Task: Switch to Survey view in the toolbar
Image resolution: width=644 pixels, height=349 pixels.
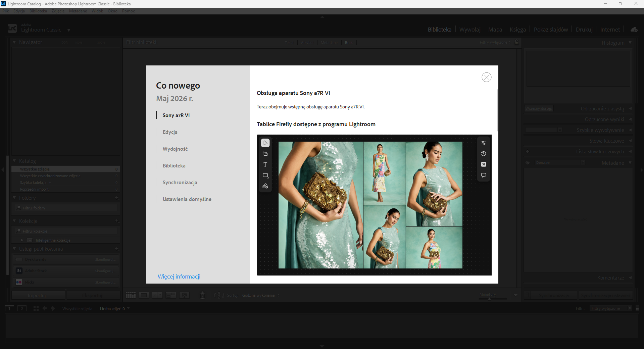Action: click(171, 295)
